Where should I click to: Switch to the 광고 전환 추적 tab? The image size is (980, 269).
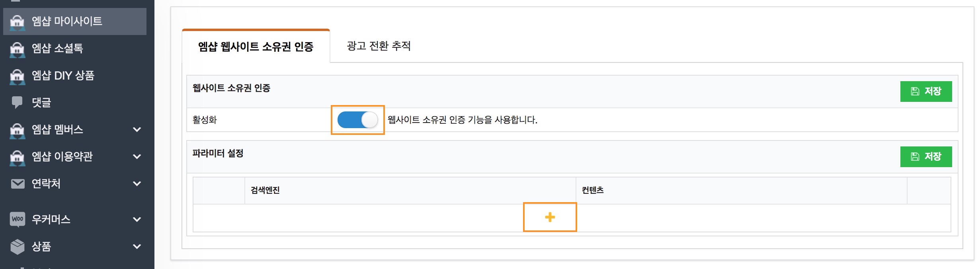pyautogui.click(x=379, y=46)
